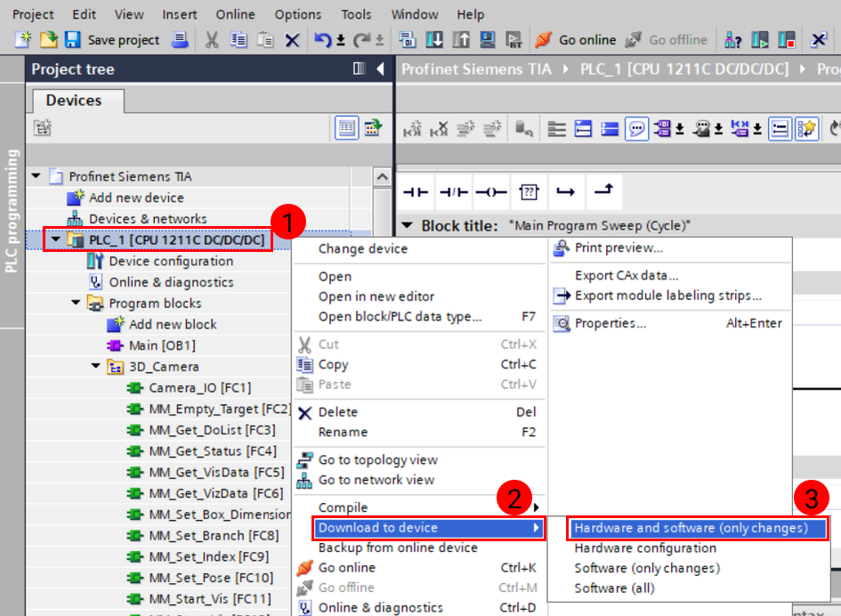Collapse the Block title section
841x616 pixels.
tap(408, 225)
